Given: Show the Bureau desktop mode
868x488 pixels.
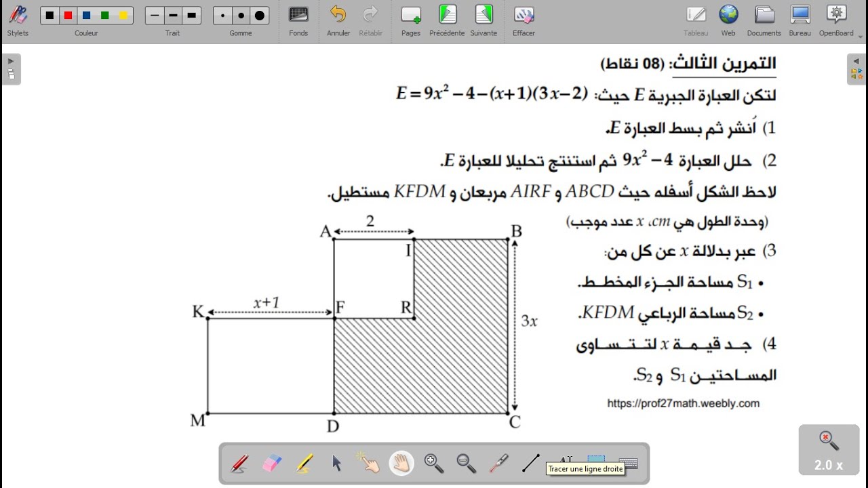Looking at the screenshot, I should (x=800, y=20).
